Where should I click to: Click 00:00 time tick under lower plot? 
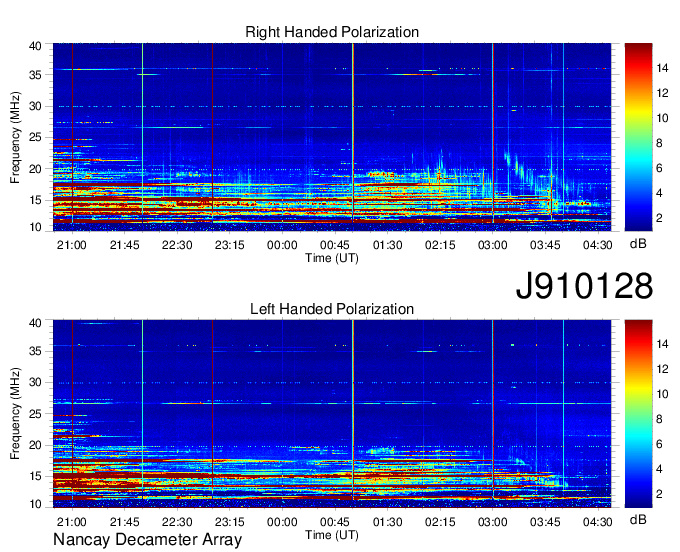pyautogui.click(x=282, y=522)
